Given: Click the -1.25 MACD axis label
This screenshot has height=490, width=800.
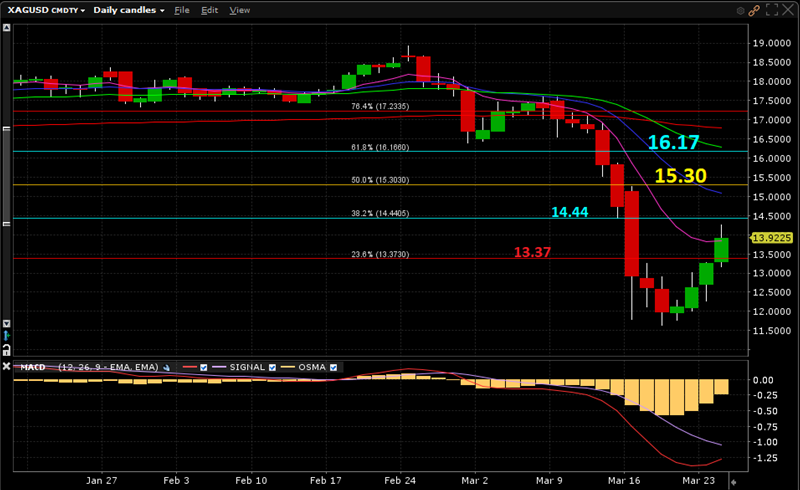Looking at the screenshot, I should click(765, 458).
